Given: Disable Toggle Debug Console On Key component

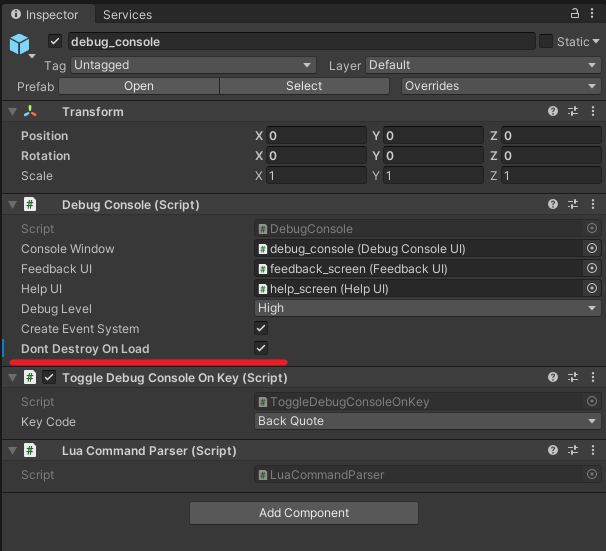Looking at the screenshot, I should 49,378.
